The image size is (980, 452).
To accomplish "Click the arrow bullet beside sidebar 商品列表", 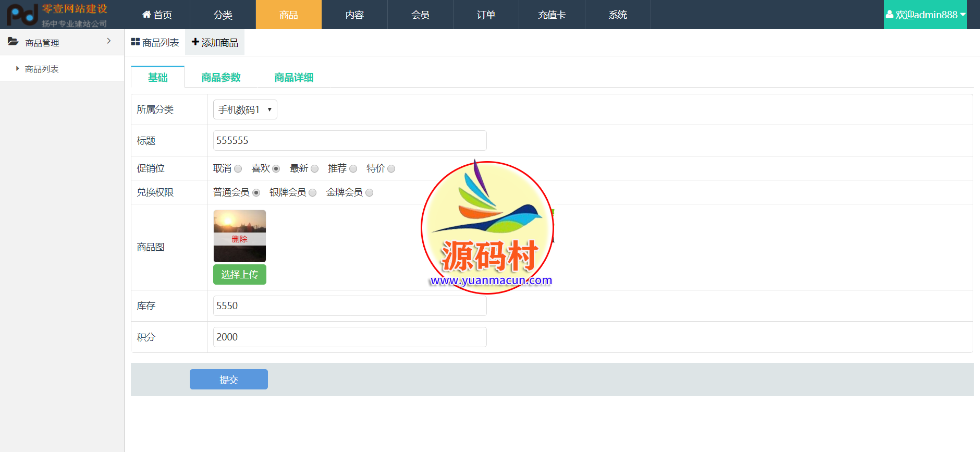I will [18, 68].
